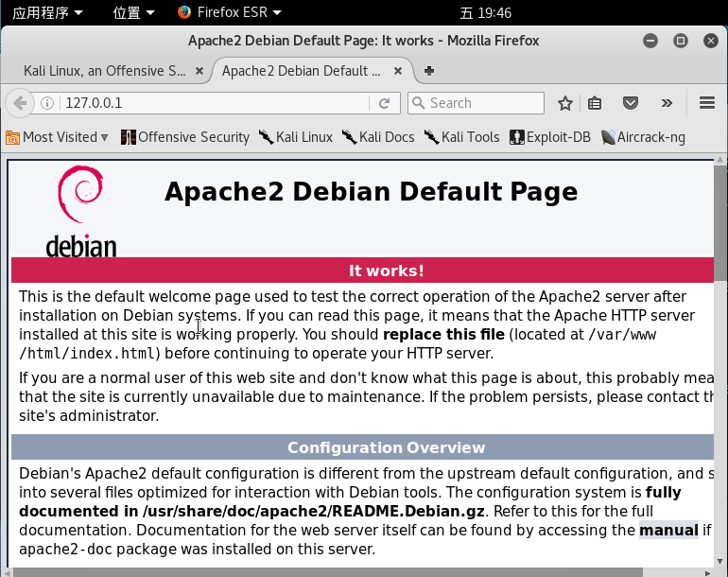Select the Apache2 Debian Default tab
Image resolution: width=728 pixels, height=577 pixels.
301,71
